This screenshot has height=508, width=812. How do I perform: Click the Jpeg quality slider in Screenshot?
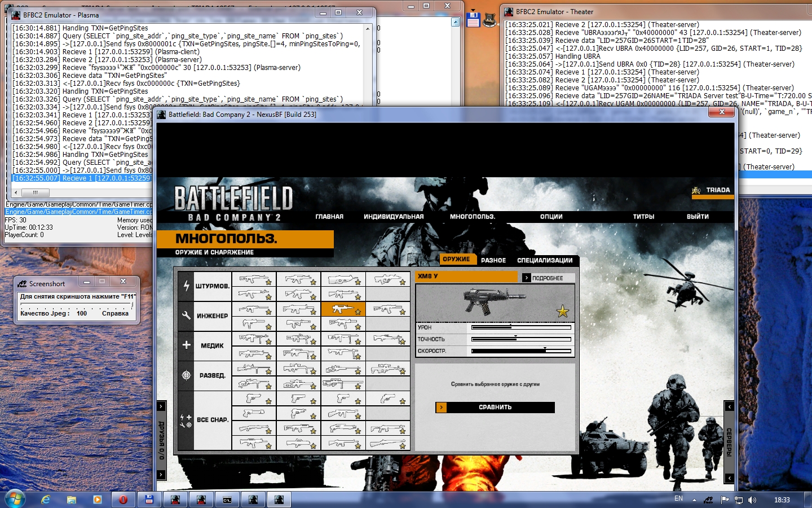point(77,305)
